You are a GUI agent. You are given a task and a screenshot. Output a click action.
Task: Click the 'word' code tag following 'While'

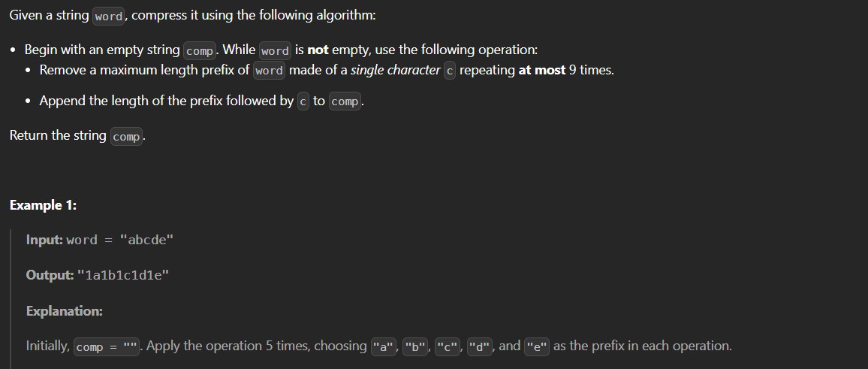(x=275, y=50)
